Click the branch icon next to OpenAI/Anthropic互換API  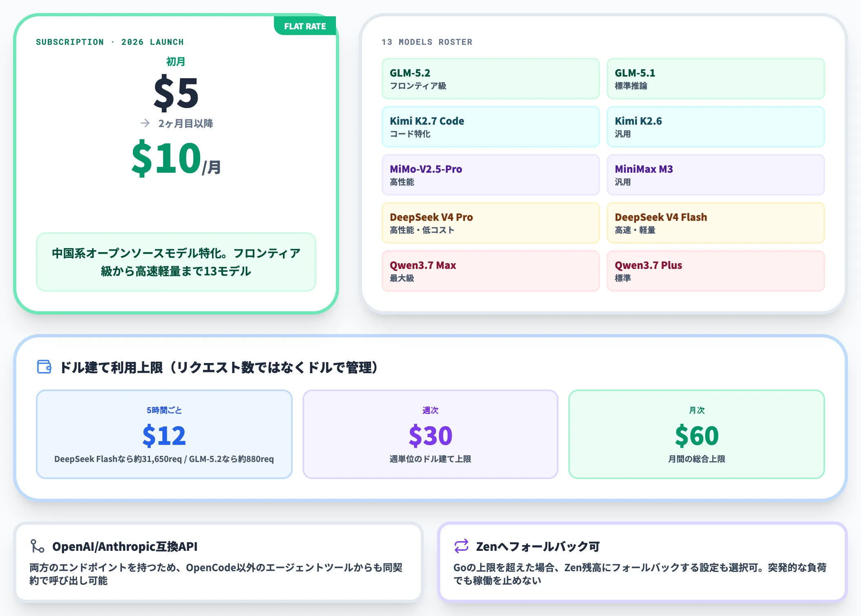tap(38, 546)
